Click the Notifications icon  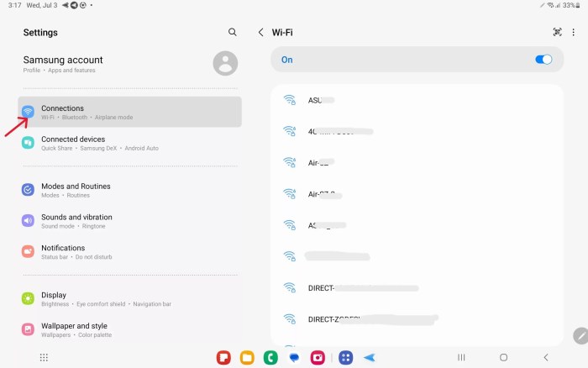tap(28, 251)
